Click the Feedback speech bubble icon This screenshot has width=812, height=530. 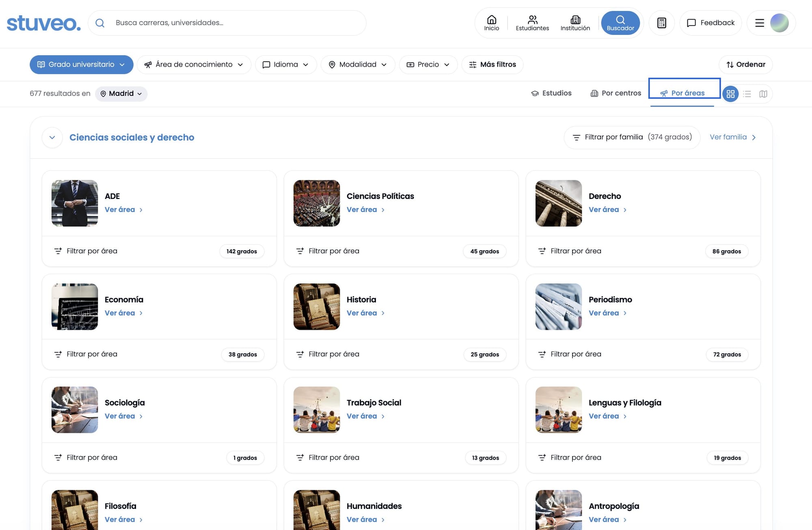coord(691,23)
